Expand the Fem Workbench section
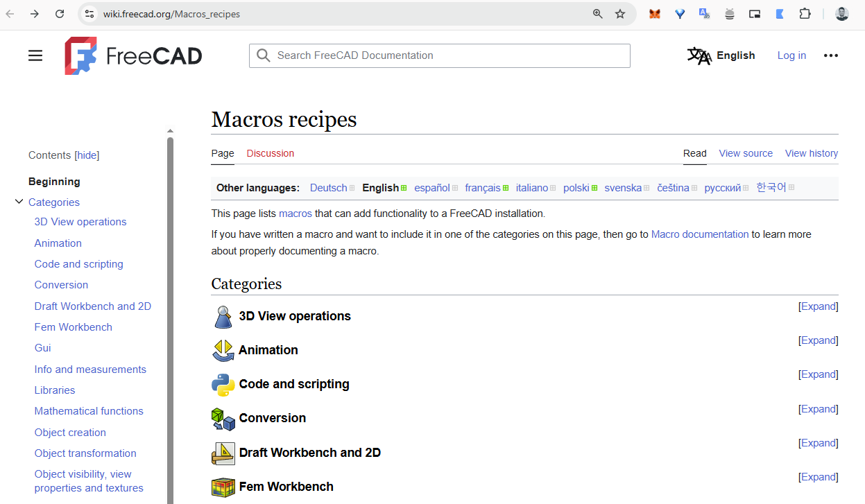 (x=819, y=477)
